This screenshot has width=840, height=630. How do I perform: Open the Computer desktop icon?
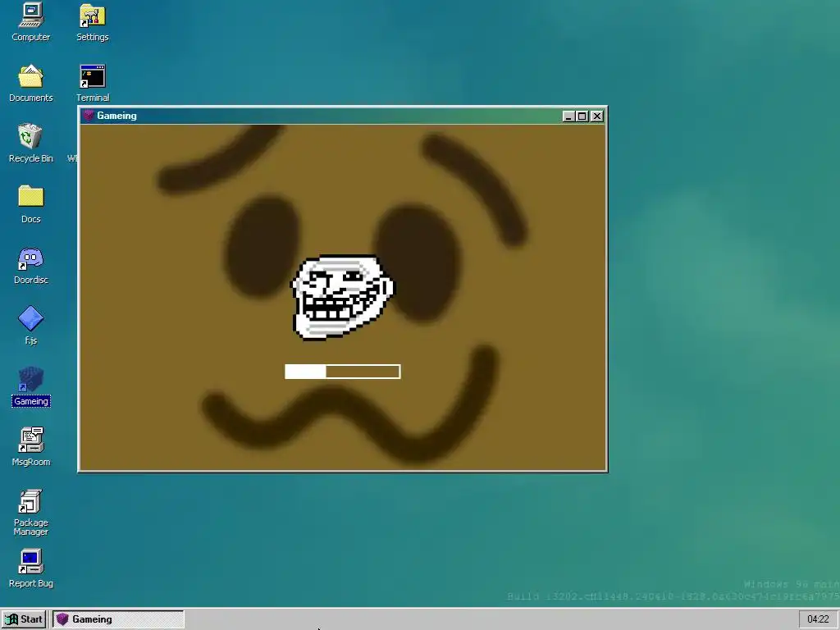pos(30,22)
